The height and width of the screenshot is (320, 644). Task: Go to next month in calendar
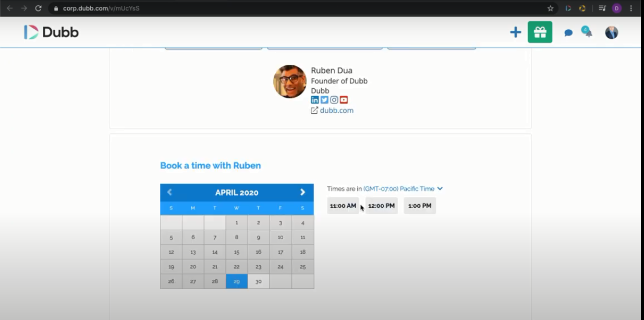click(302, 192)
